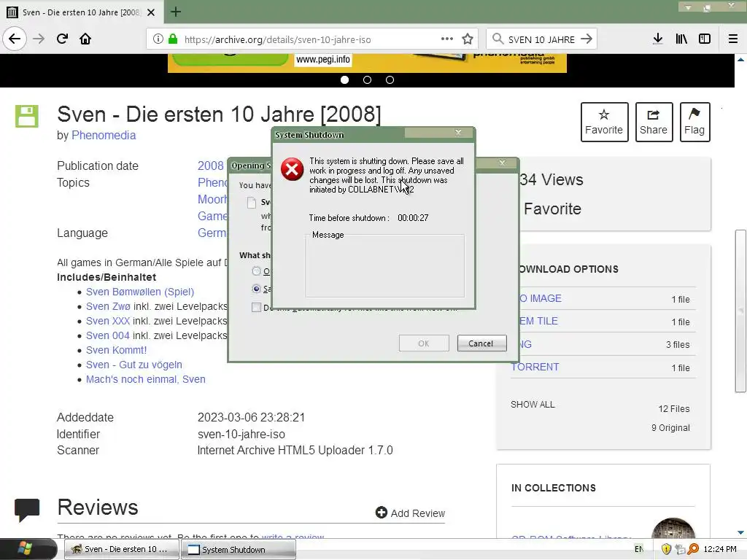
Task: Click Cancel in the Opening dialog
Action: [x=481, y=343]
